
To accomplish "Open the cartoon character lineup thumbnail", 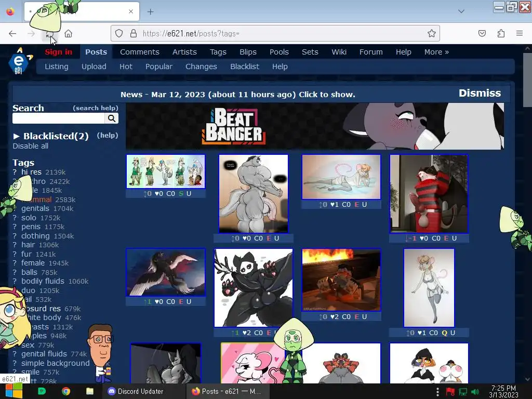I will 166,171.
